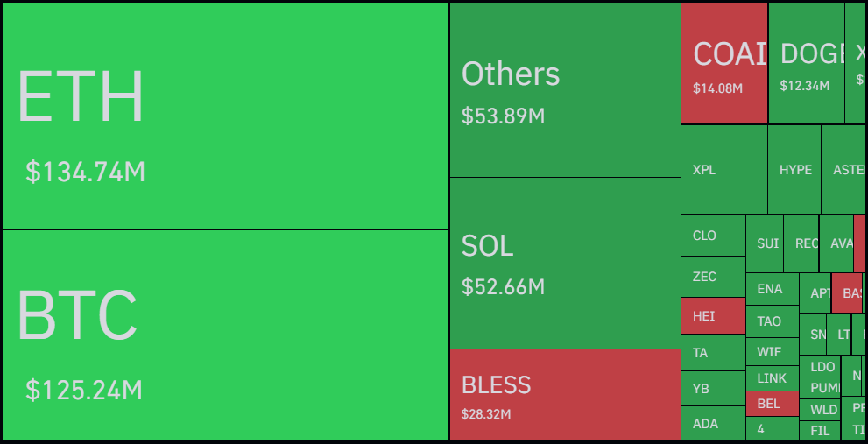Open the ZEC tile
868x444 pixels.
713,277
